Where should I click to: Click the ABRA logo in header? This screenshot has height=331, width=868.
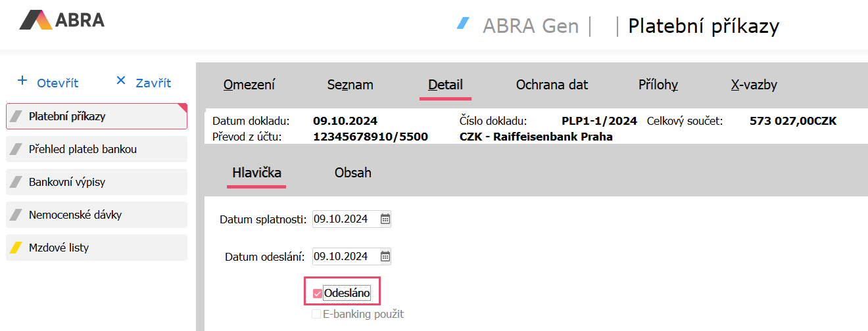point(62,20)
